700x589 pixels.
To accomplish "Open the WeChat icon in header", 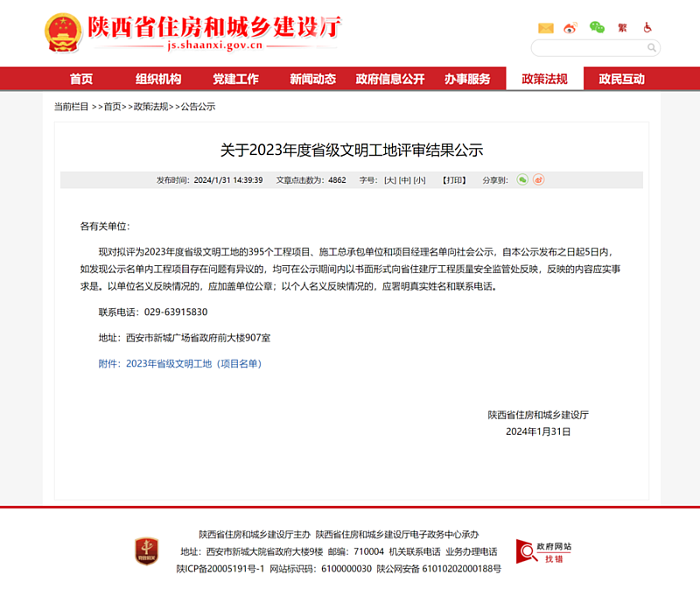I will pyautogui.click(x=597, y=28).
